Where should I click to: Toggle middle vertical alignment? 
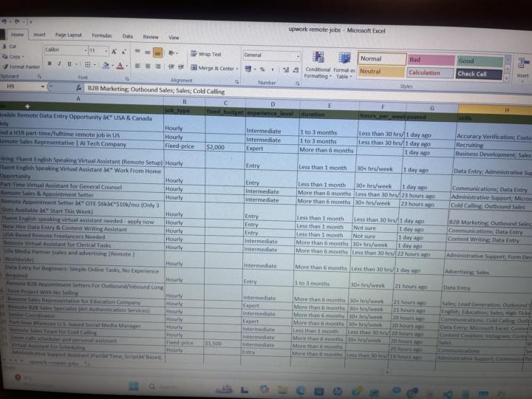148,52
